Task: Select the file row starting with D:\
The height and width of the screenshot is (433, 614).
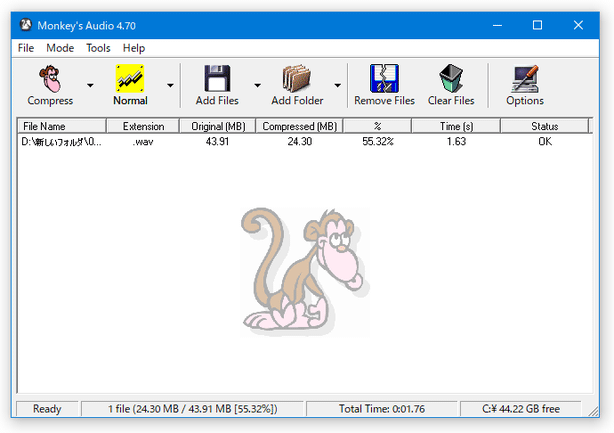Action: [305, 142]
